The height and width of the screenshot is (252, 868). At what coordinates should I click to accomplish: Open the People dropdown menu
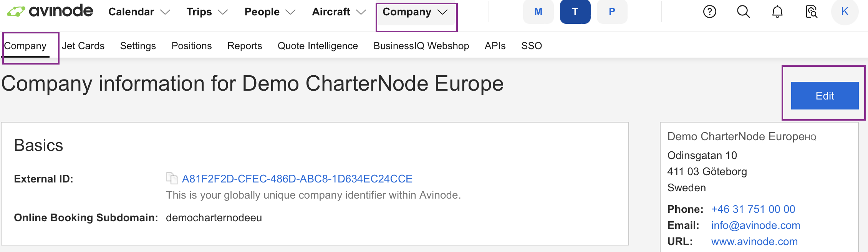point(270,12)
